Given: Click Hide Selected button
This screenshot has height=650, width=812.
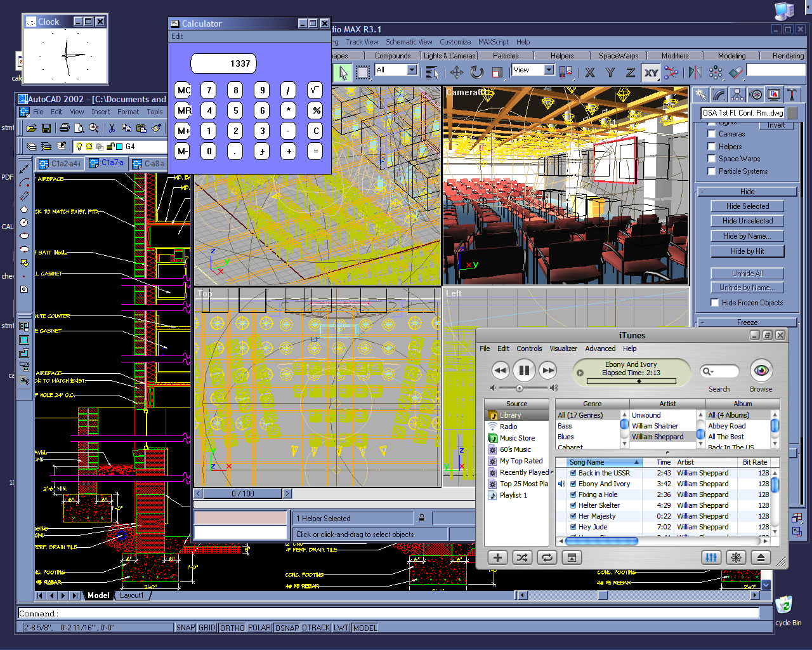Looking at the screenshot, I should coord(747,206).
